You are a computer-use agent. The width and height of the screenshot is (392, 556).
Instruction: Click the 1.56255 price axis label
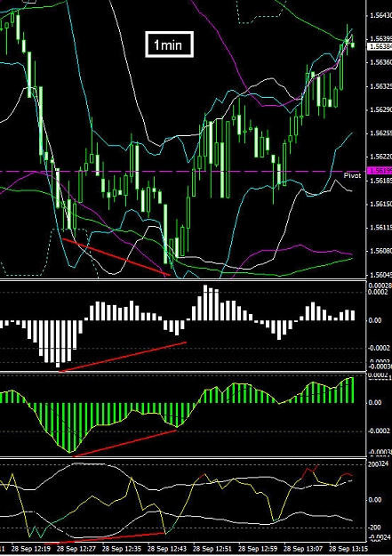coord(380,133)
